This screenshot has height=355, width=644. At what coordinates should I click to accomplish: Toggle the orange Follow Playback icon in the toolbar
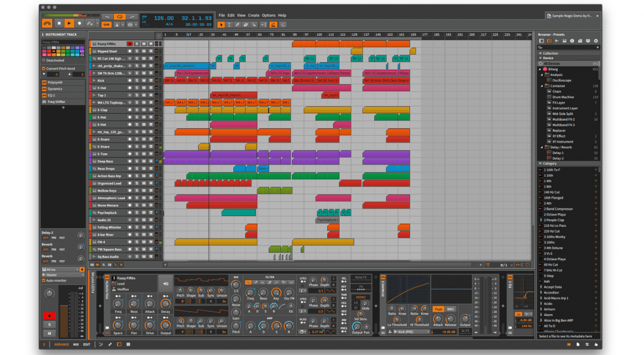(x=273, y=25)
